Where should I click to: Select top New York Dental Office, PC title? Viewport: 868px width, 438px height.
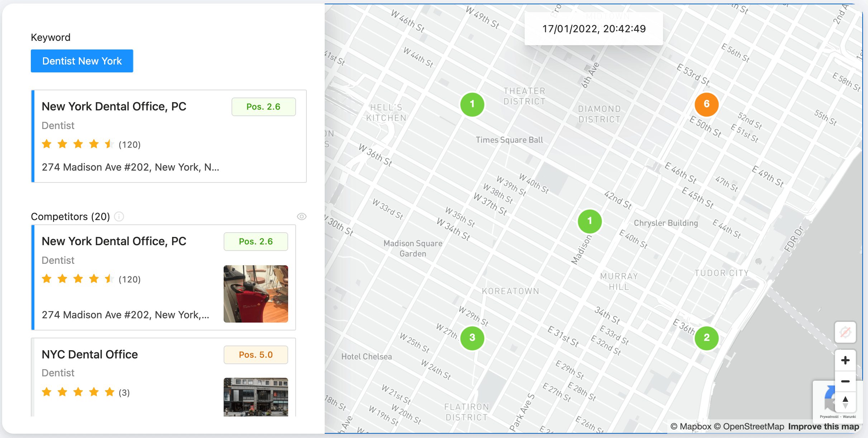coord(114,106)
